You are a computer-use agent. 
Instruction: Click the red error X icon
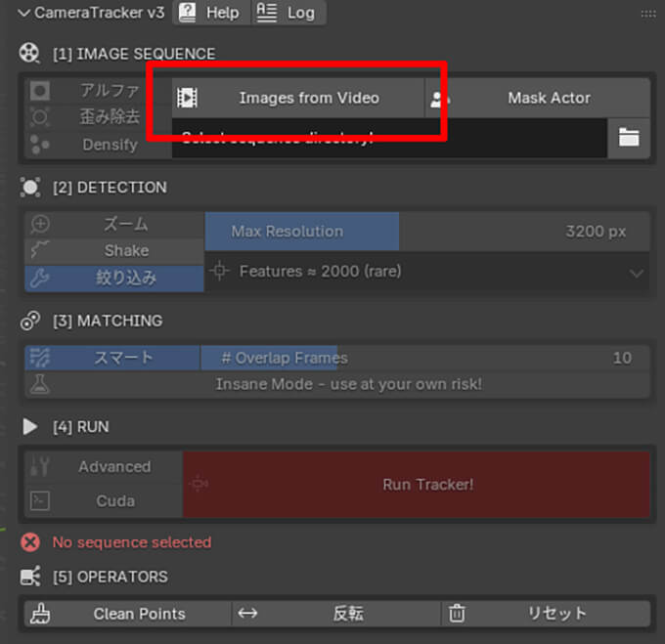point(30,542)
